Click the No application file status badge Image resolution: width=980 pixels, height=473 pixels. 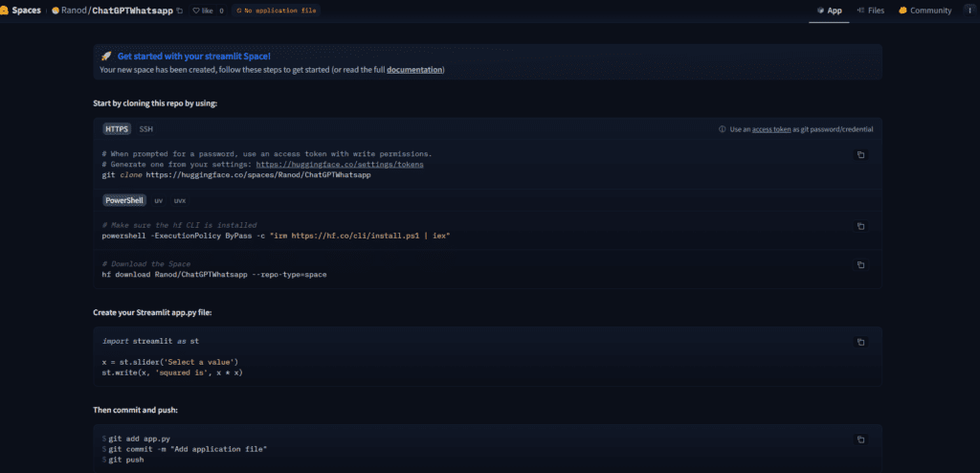(x=276, y=11)
